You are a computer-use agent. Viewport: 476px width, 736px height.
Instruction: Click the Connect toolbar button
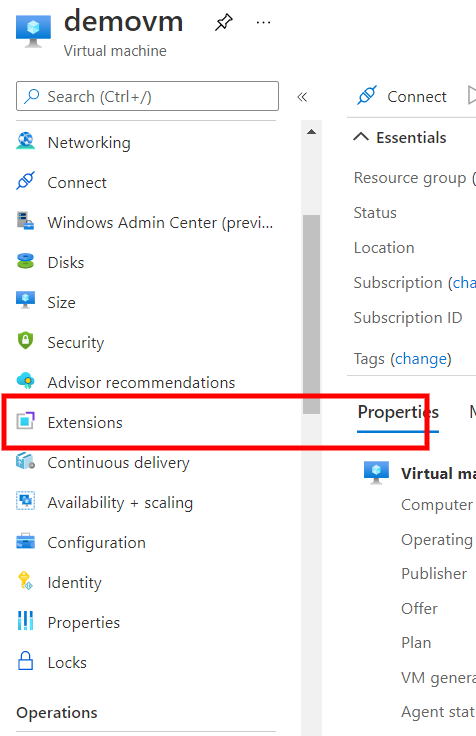(x=401, y=96)
